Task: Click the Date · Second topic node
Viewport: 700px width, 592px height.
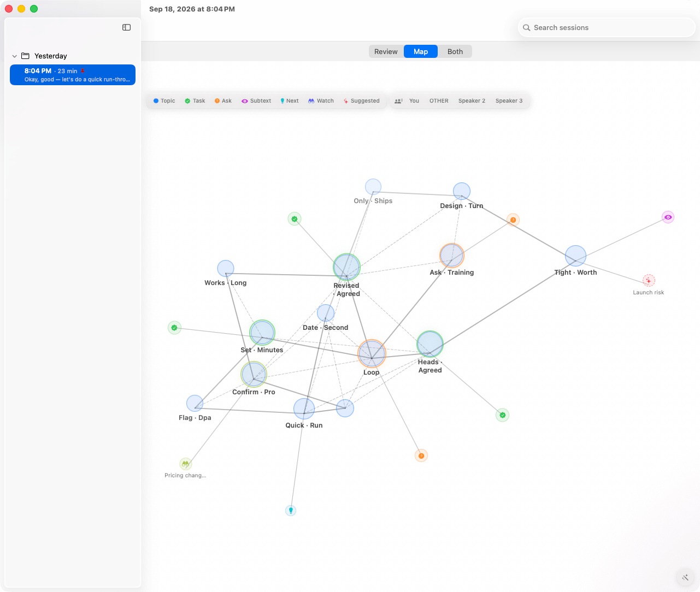Action: pos(326,313)
